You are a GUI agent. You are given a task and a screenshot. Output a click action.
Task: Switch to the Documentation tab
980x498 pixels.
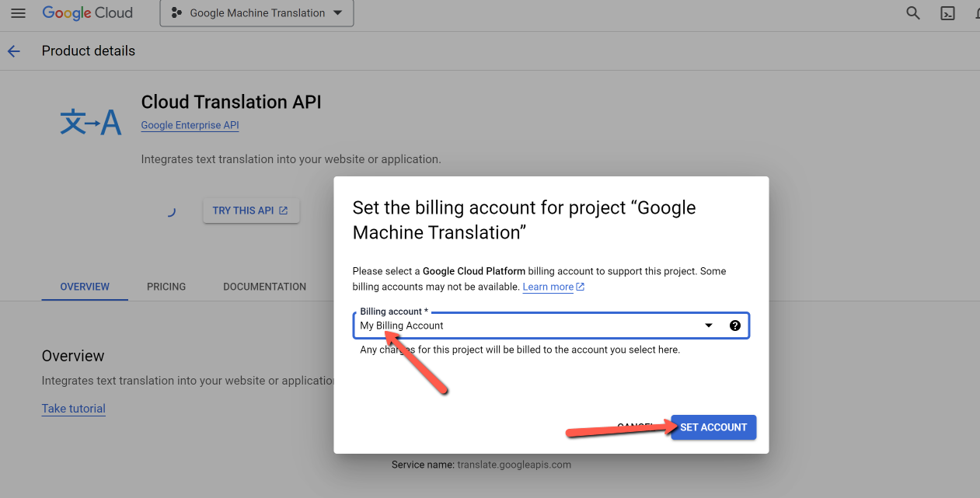pos(264,287)
